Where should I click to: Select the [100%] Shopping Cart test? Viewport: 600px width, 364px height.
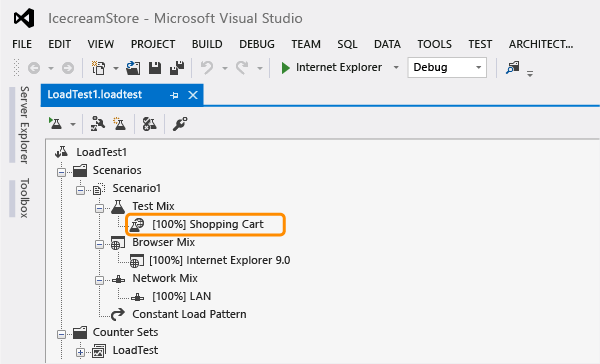(208, 224)
